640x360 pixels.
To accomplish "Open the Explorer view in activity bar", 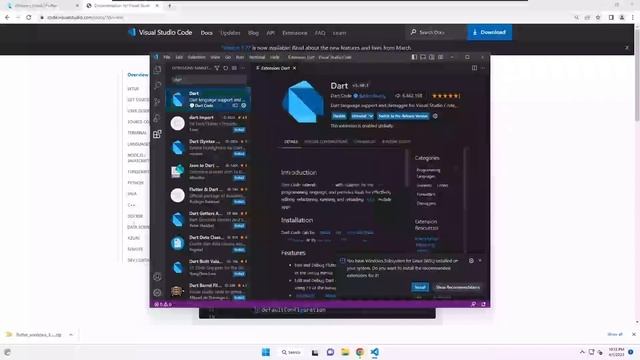I will 158,70.
